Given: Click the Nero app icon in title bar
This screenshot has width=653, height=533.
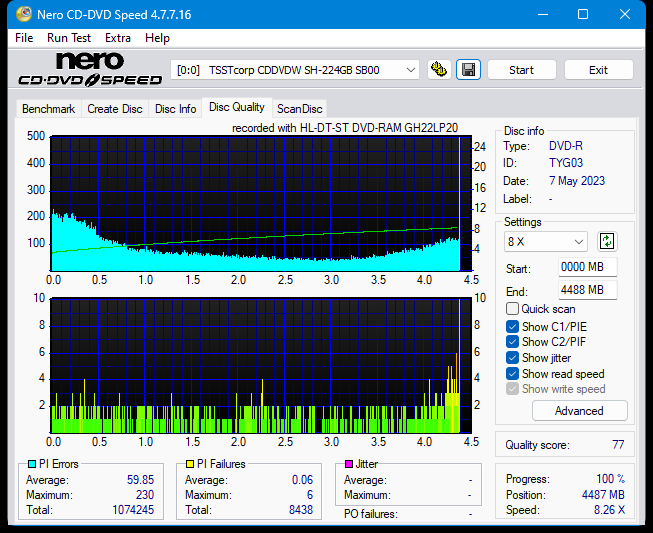Looking at the screenshot, I should [15, 14].
